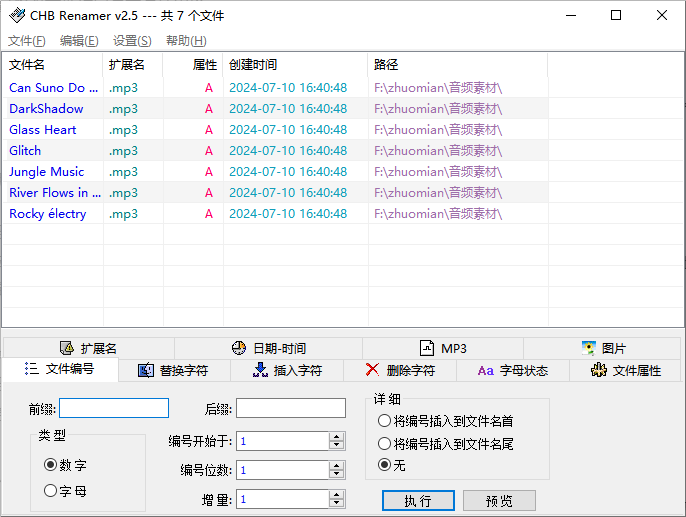Decrease the 编号位数 value with down arrow

336,475
